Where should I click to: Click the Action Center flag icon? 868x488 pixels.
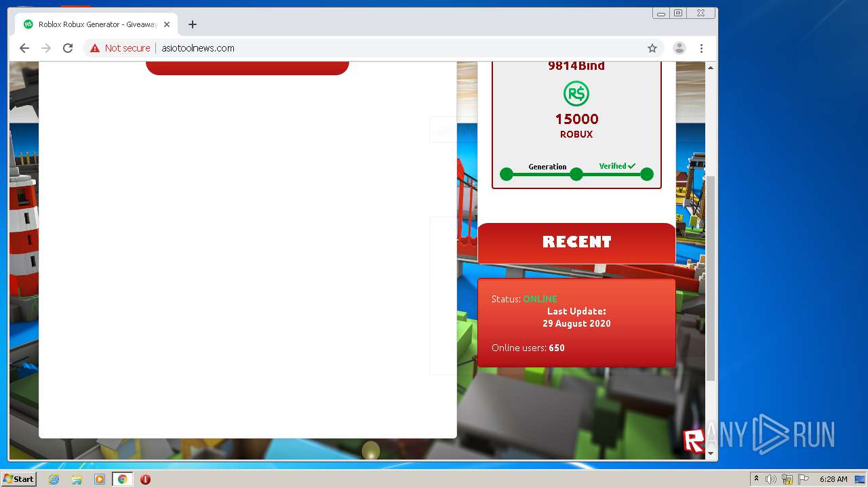[x=804, y=479]
